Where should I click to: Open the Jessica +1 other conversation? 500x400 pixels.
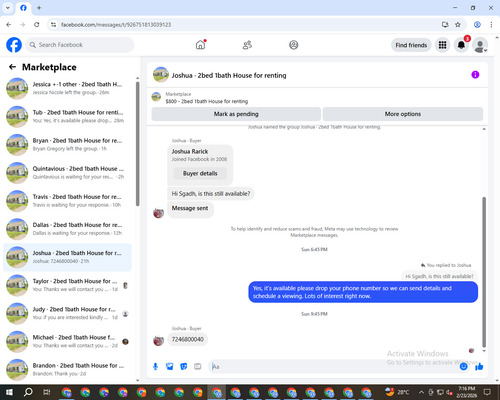(67, 89)
